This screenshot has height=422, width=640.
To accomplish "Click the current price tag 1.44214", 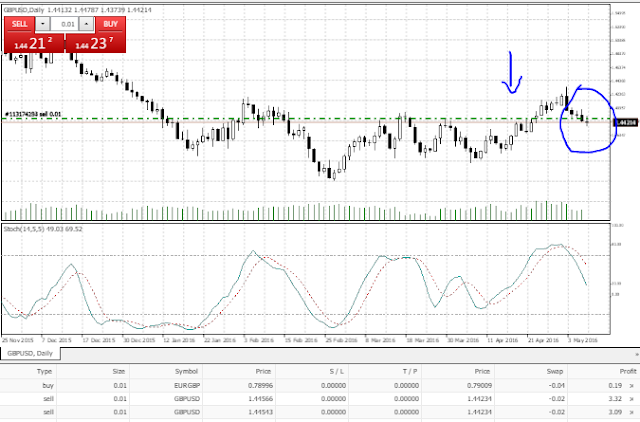I will [626, 122].
